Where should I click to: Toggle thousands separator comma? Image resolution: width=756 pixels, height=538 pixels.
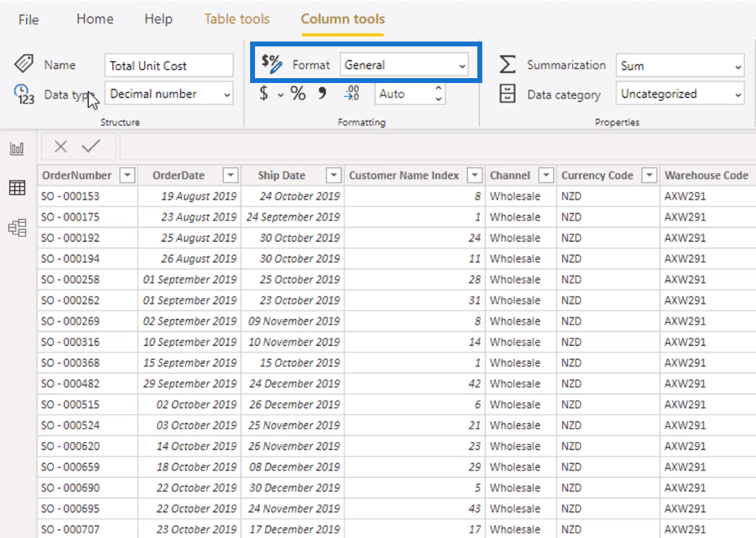coord(322,93)
